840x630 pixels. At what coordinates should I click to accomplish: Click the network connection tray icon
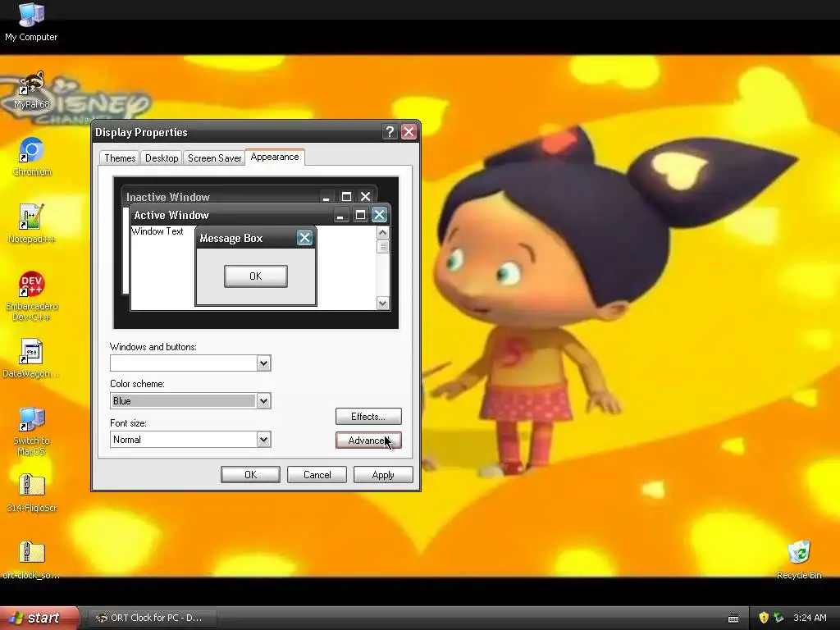pos(778,618)
